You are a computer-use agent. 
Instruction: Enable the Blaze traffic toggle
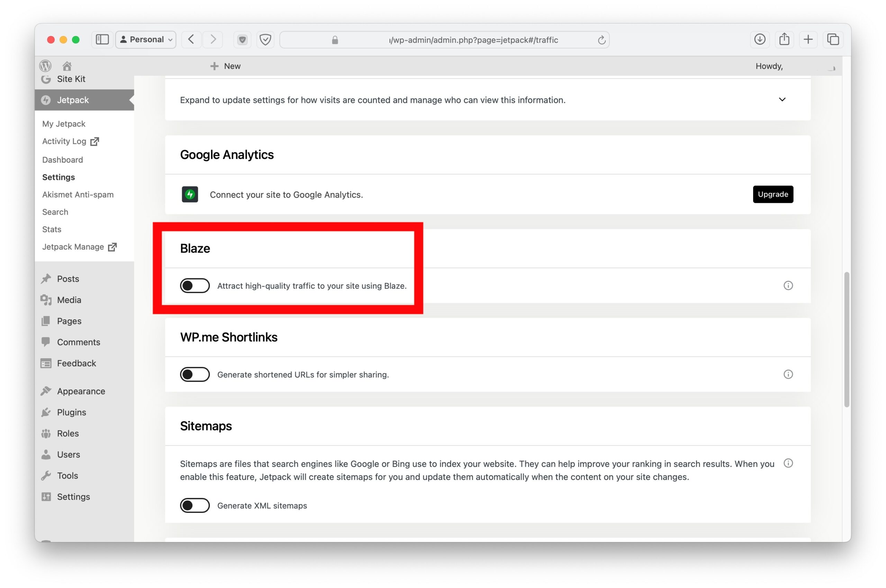click(195, 286)
